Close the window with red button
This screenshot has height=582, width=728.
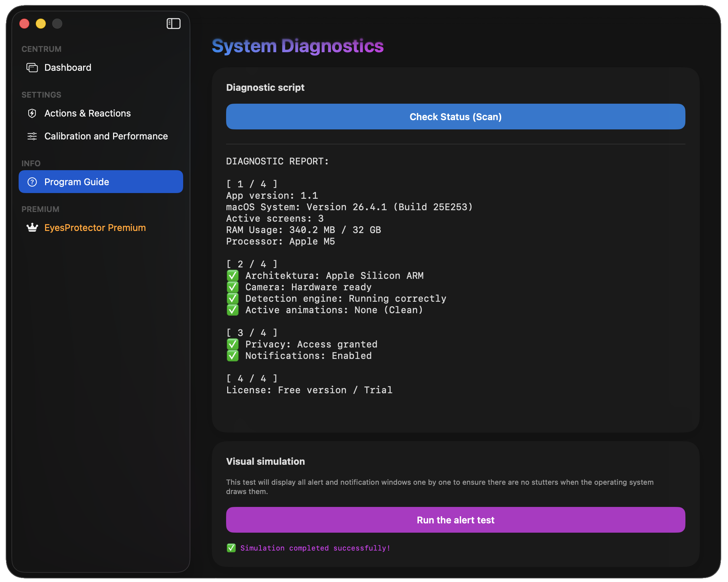pyautogui.click(x=24, y=24)
